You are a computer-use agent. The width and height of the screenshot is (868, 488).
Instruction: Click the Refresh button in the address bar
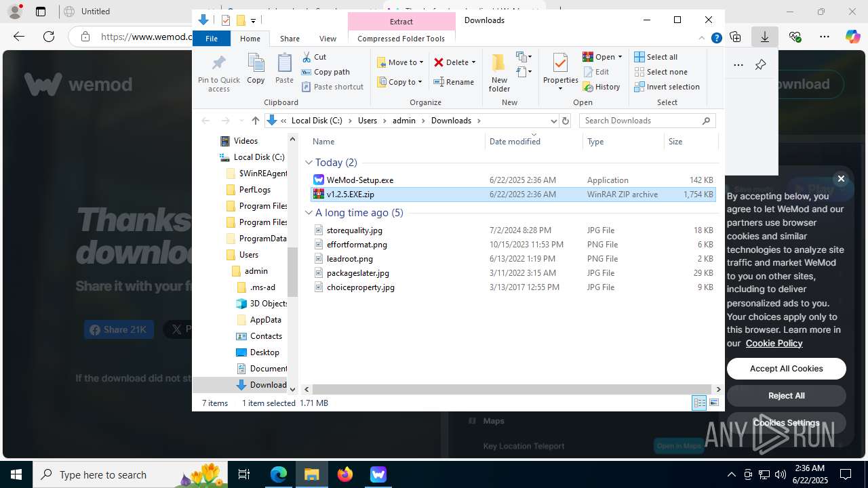click(566, 121)
